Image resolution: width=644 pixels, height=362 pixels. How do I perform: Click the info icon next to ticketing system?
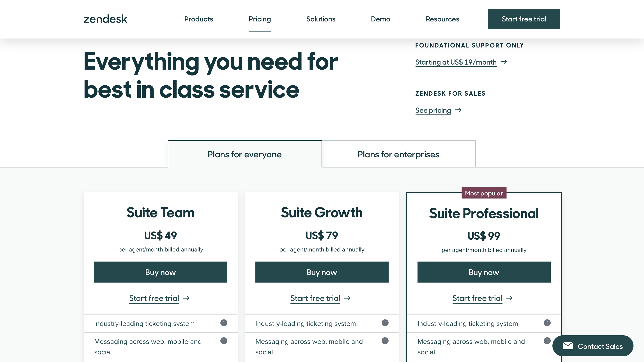(x=224, y=323)
